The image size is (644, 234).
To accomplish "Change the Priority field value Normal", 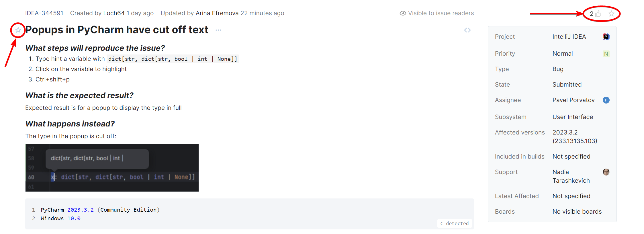I will coord(562,54).
